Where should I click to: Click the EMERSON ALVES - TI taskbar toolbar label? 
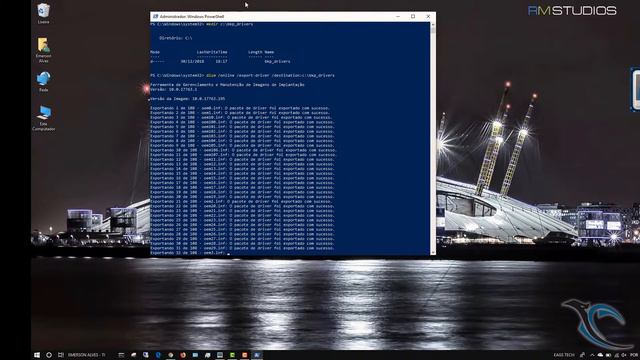[x=87, y=355]
